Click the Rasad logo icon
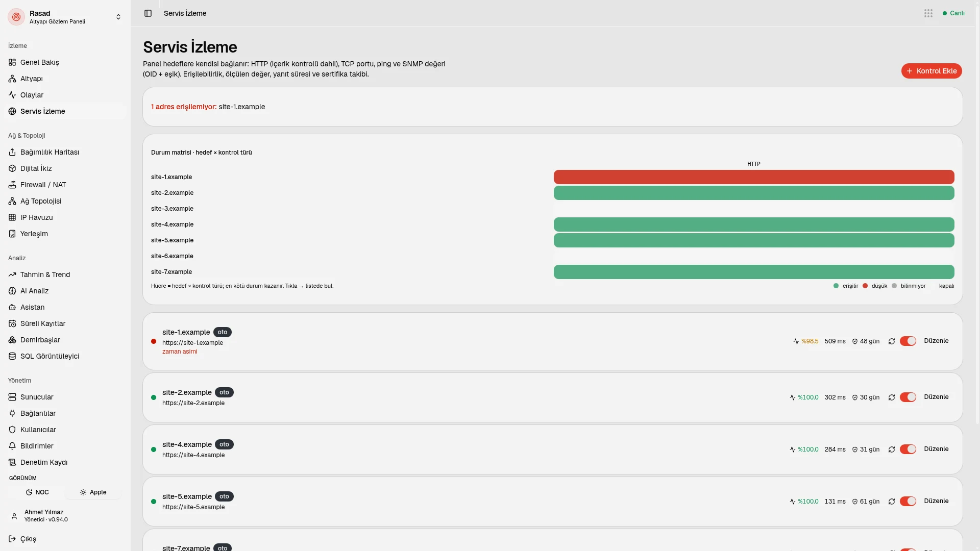This screenshot has width=980, height=551. click(16, 17)
